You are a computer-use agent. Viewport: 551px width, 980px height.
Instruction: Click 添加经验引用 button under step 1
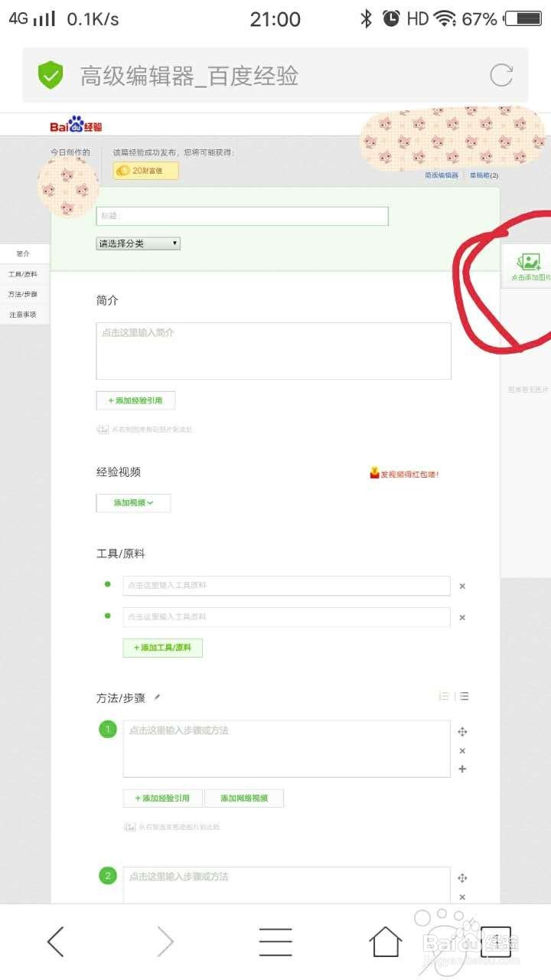(162, 798)
